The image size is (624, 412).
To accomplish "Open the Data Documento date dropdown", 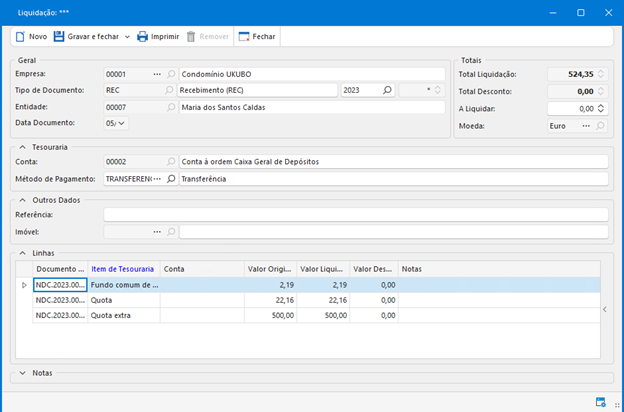I will click(122, 124).
